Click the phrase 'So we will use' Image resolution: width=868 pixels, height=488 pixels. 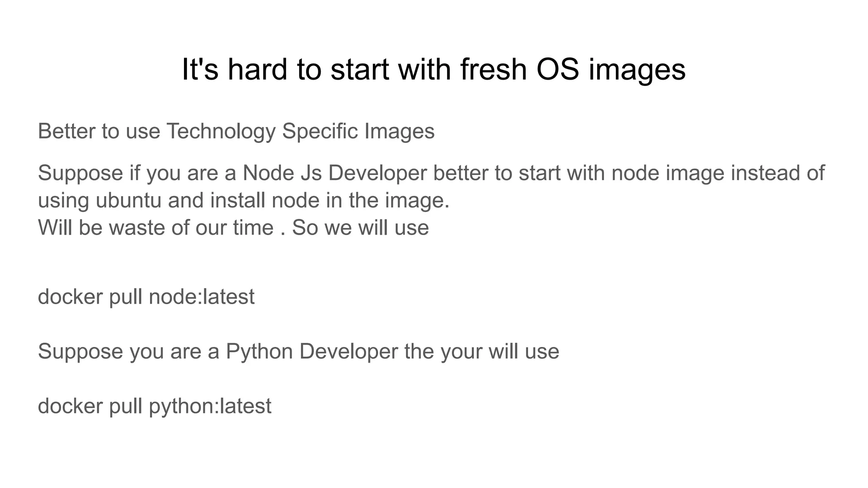[360, 227]
